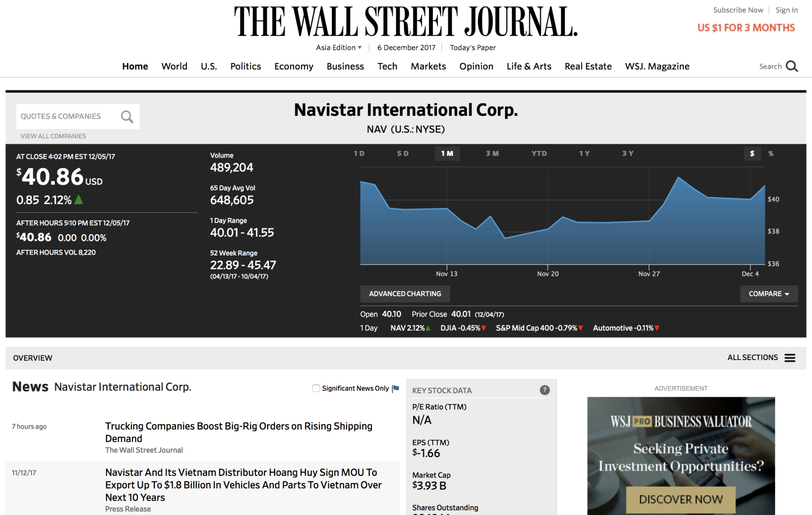
Task: Click the Overview section label
Action: 32,358
